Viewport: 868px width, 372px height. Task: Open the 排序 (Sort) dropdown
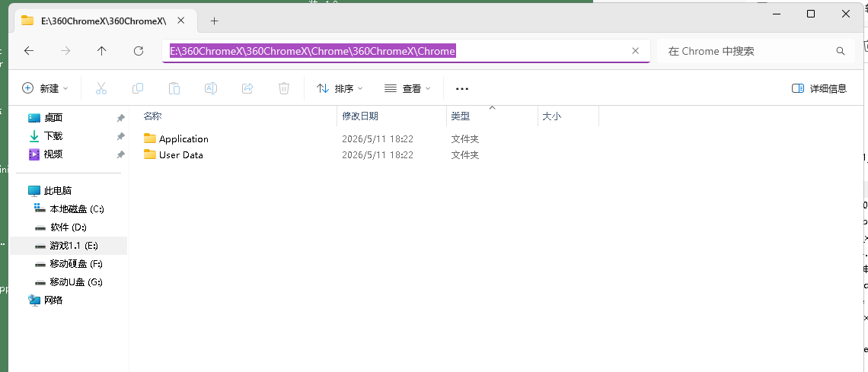[340, 88]
